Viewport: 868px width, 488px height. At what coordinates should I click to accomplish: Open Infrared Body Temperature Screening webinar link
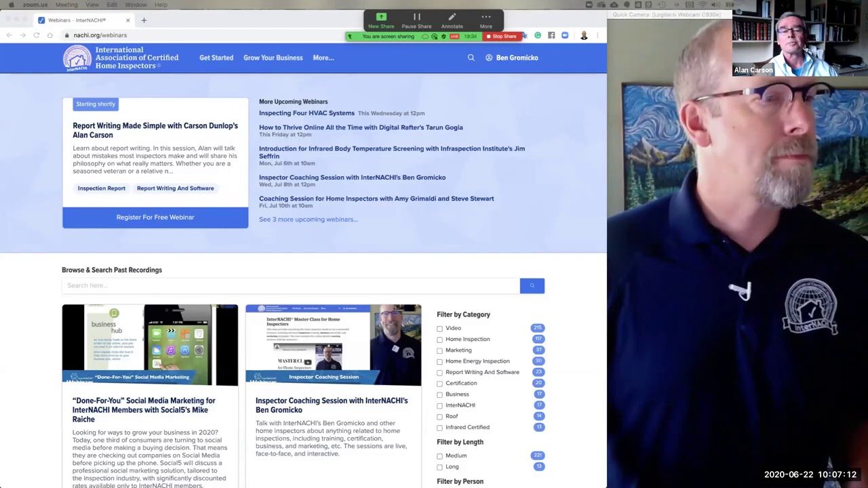[x=392, y=152]
